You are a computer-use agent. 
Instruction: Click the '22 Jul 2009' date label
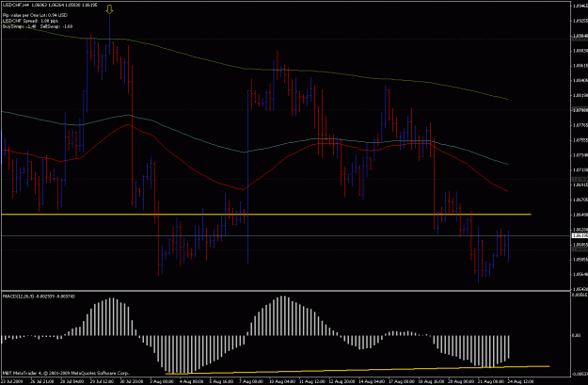(x=10, y=381)
